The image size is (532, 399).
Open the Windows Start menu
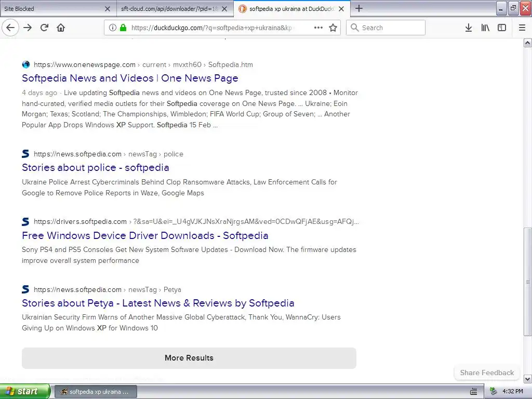25,392
